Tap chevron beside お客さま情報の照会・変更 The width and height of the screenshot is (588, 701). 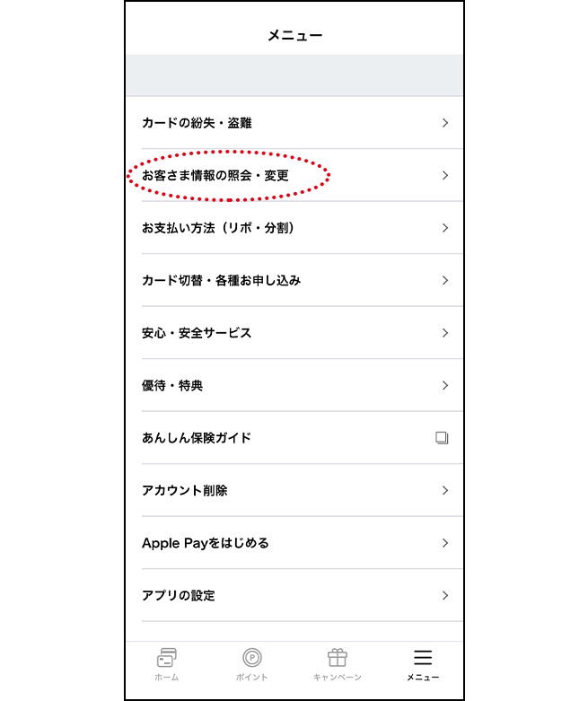445,175
